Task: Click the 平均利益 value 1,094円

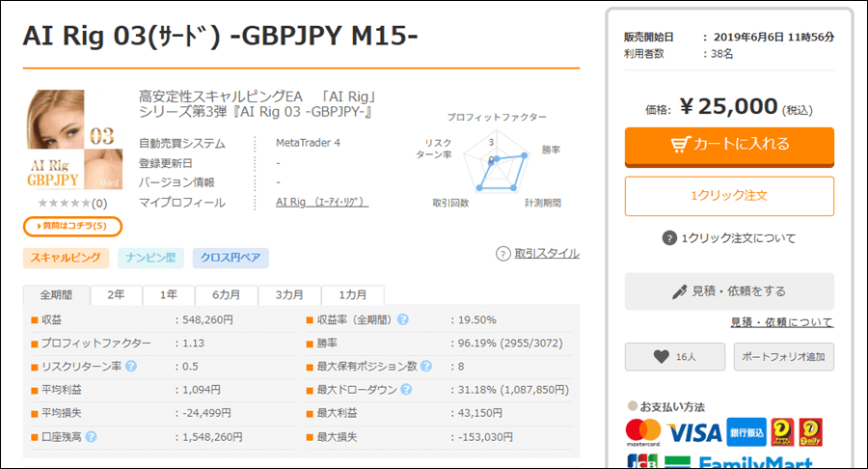Action: (x=202, y=390)
